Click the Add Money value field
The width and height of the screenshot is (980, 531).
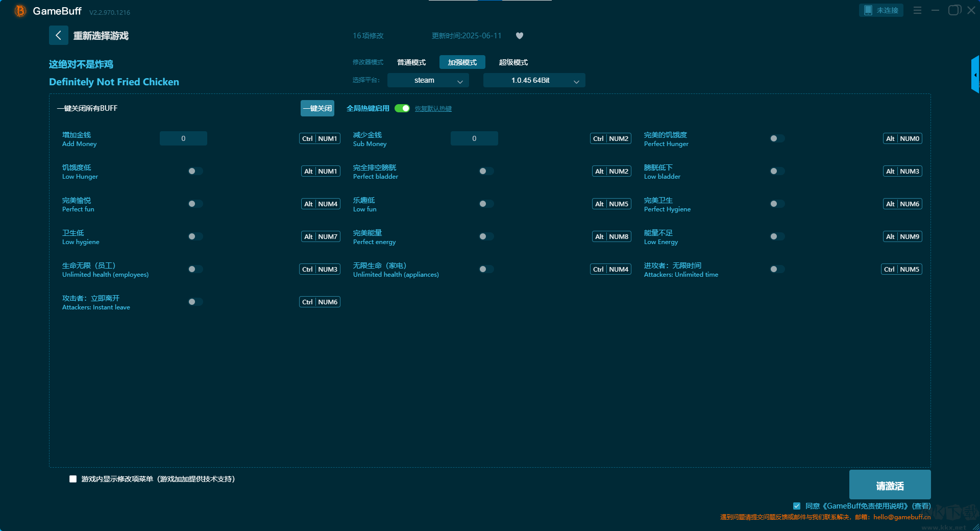click(x=183, y=138)
